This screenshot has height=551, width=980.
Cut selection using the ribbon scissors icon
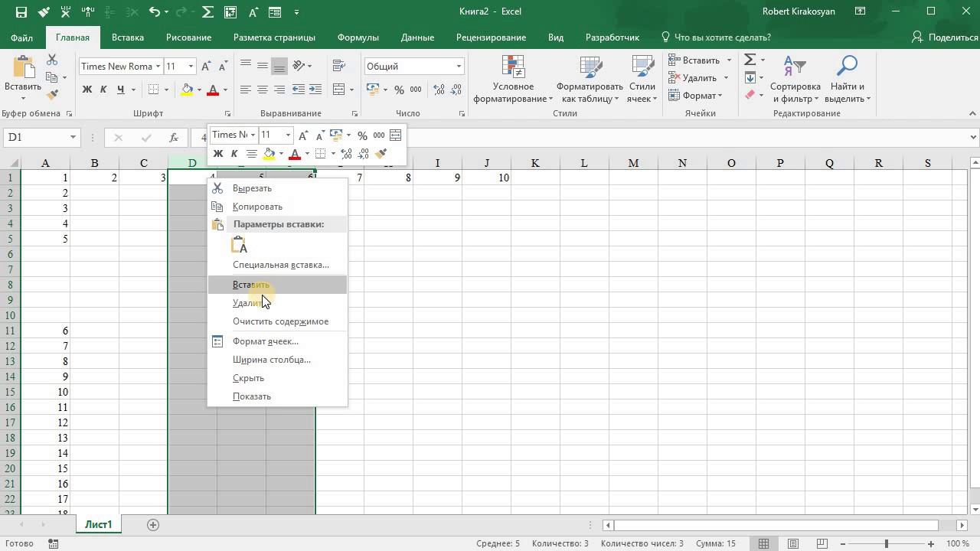tap(52, 60)
